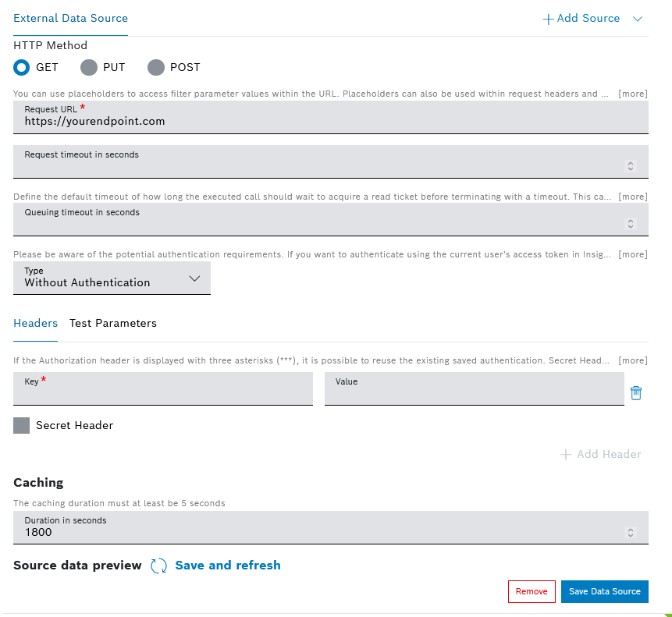Viewport: 672px width, 617px height.
Task: Click the spinner arrows in Queuing timeout field
Action: pyautogui.click(x=631, y=224)
